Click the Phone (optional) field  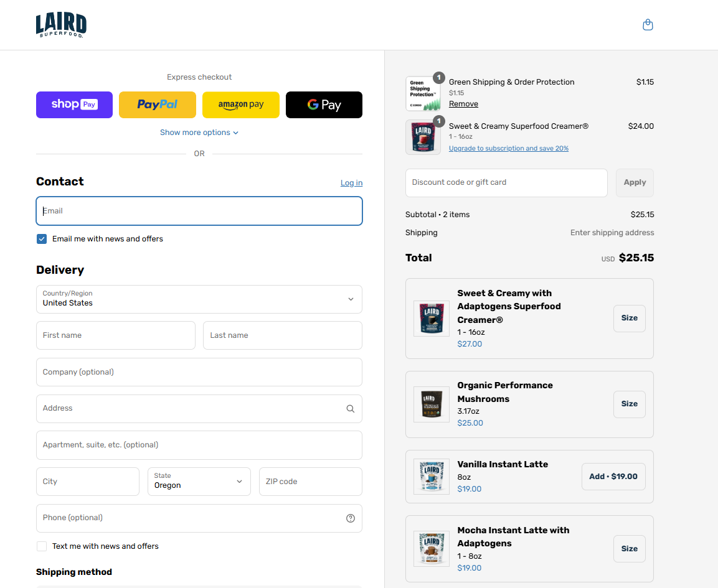pos(199,518)
